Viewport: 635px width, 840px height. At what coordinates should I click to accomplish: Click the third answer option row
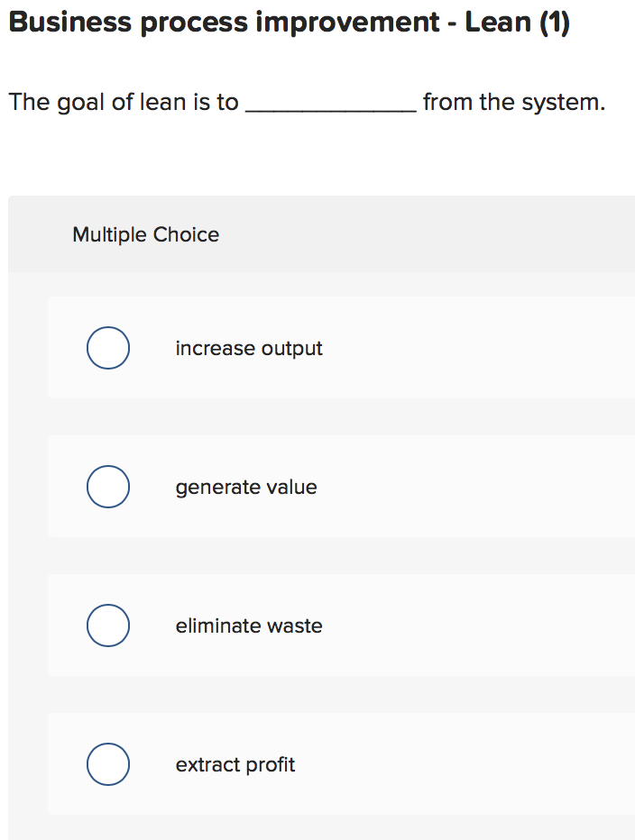tap(340, 625)
